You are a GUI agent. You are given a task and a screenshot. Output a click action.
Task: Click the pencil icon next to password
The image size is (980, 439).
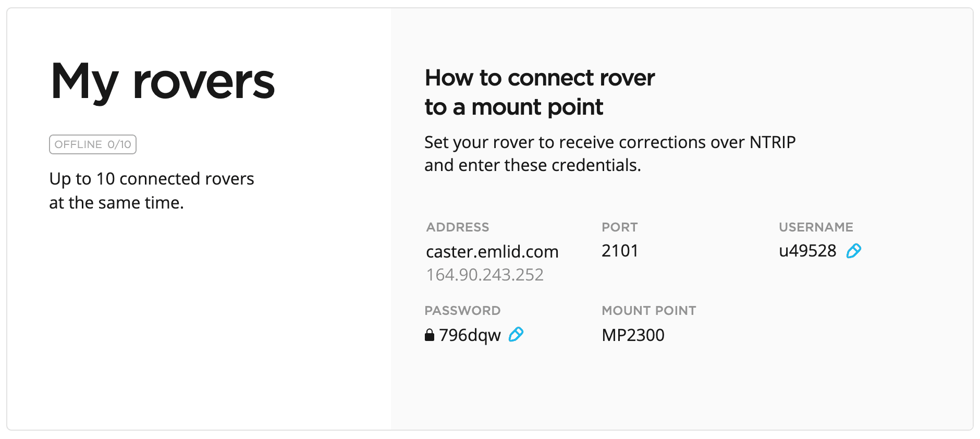tap(516, 334)
